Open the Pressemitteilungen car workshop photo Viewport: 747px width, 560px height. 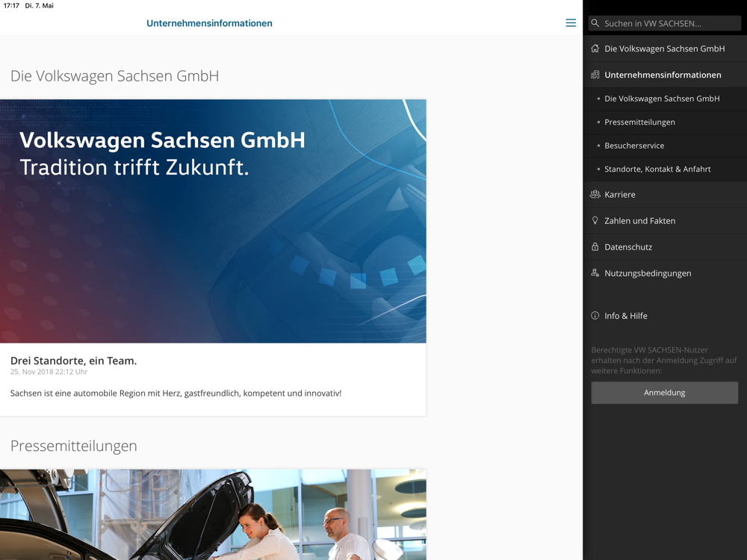pos(213,514)
